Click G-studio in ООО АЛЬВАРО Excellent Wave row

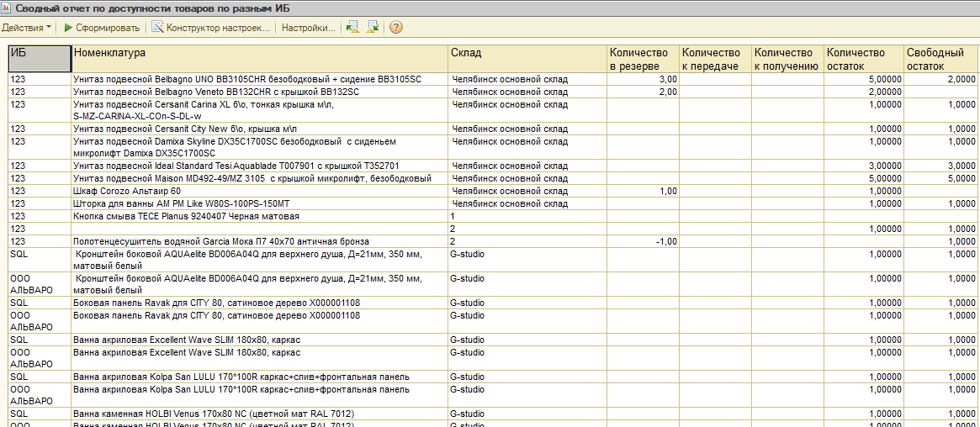coord(527,359)
